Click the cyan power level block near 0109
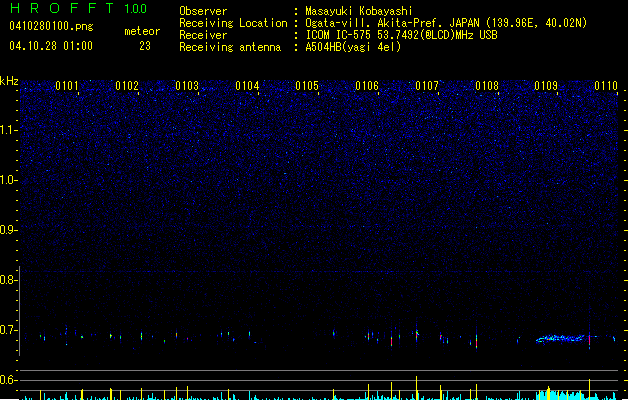 [562, 395]
